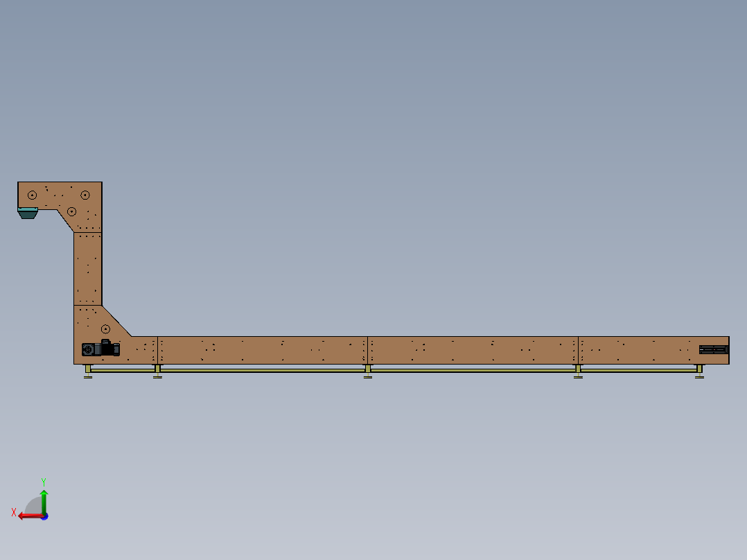
Task: Select the bearing circle above the gear motor
Action: [106, 329]
